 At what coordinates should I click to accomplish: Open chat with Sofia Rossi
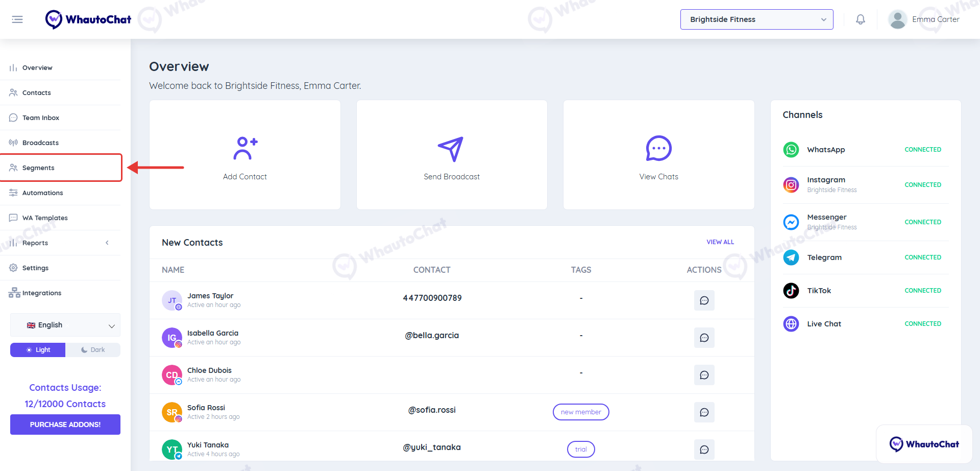(704, 412)
